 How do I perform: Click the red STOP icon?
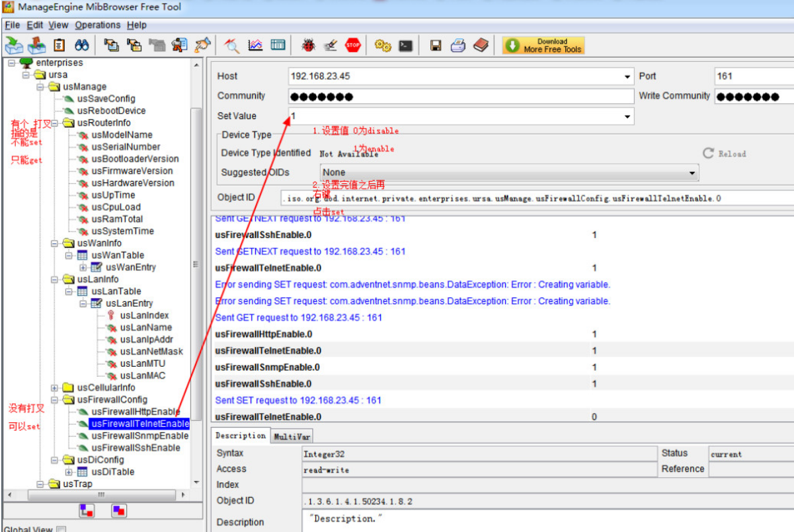coord(353,46)
